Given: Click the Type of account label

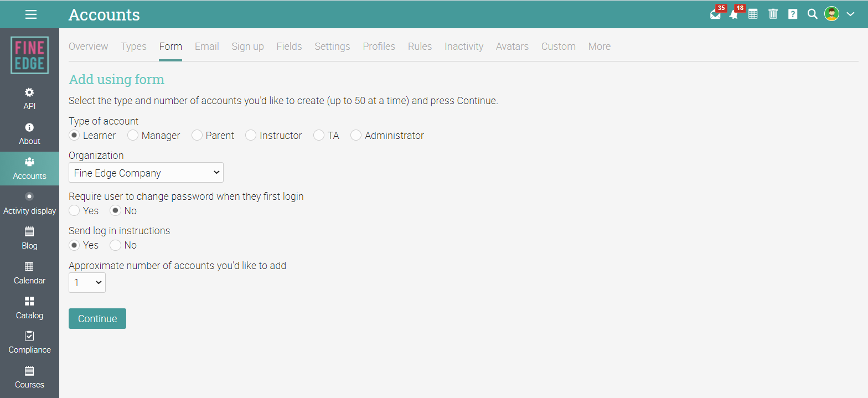Looking at the screenshot, I should click(104, 121).
